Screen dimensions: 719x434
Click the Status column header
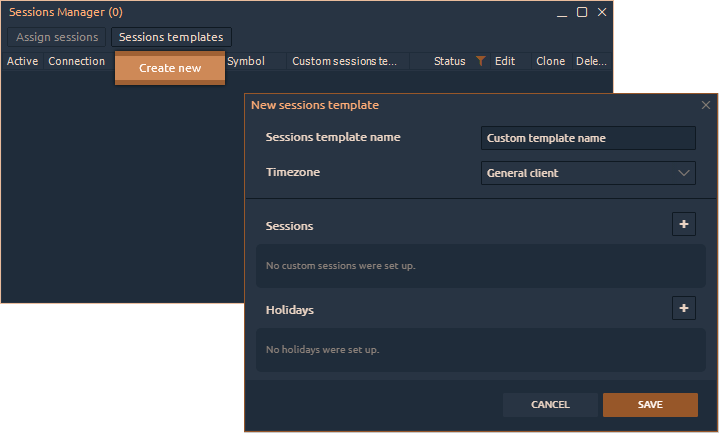449,61
